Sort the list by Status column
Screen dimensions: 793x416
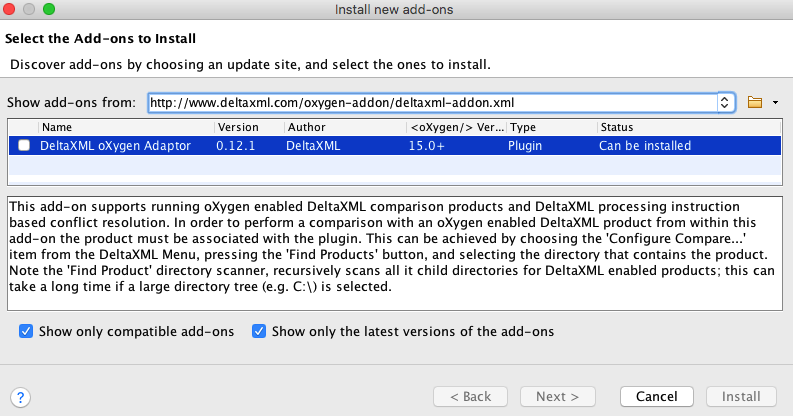688,127
